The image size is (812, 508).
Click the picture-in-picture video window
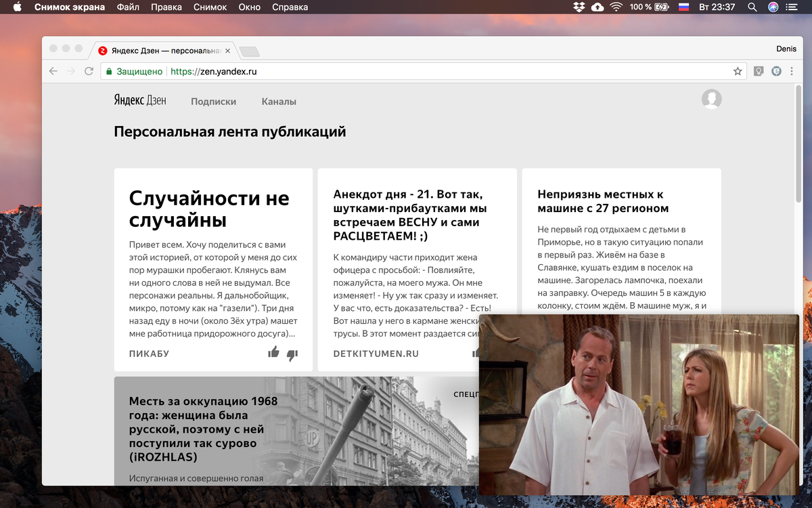click(x=639, y=405)
